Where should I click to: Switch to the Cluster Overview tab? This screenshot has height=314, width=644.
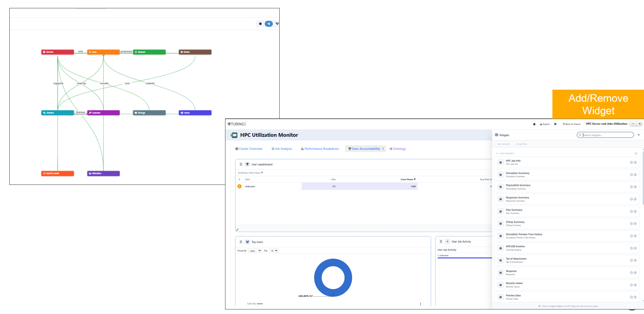249,149
